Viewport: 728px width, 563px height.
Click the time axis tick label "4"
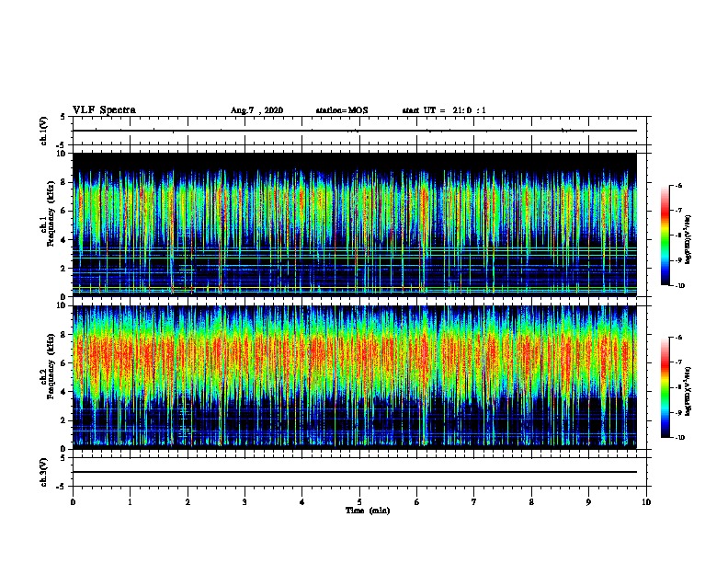pos(301,502)
